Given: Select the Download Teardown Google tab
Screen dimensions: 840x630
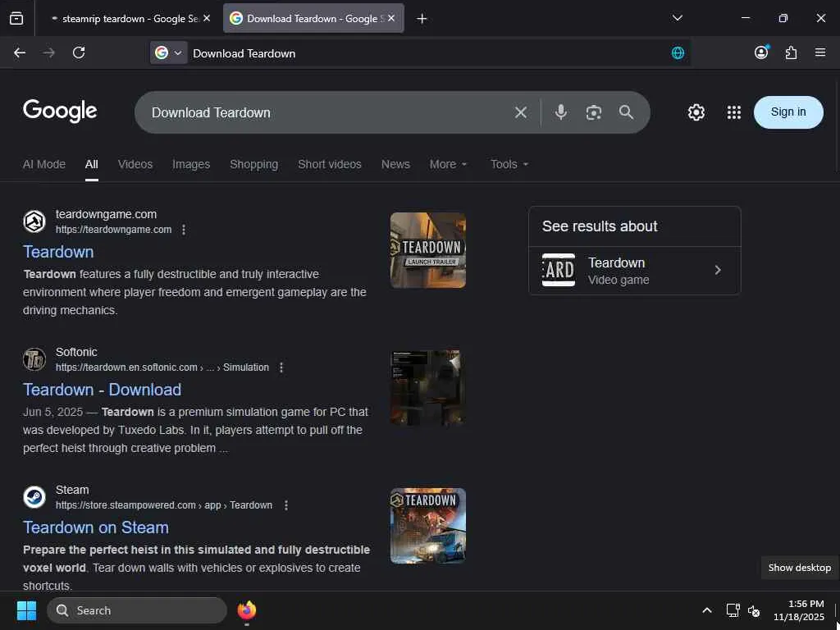Looking at the screenshot, I should (x=313, y=18).
